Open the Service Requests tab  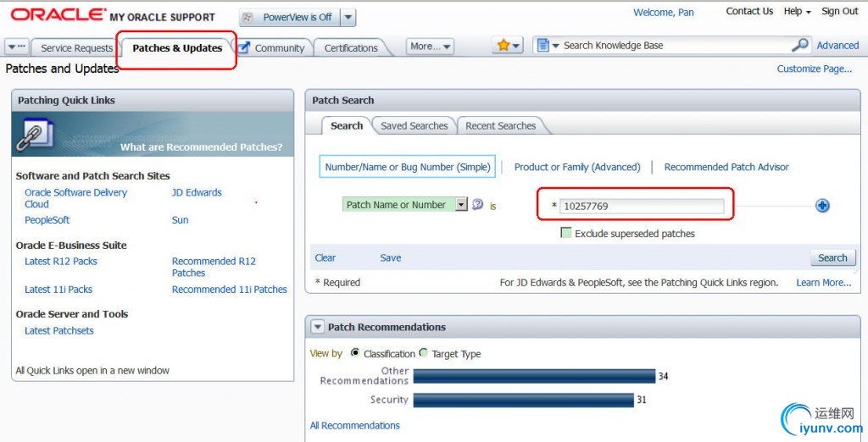tap(76, 48)
